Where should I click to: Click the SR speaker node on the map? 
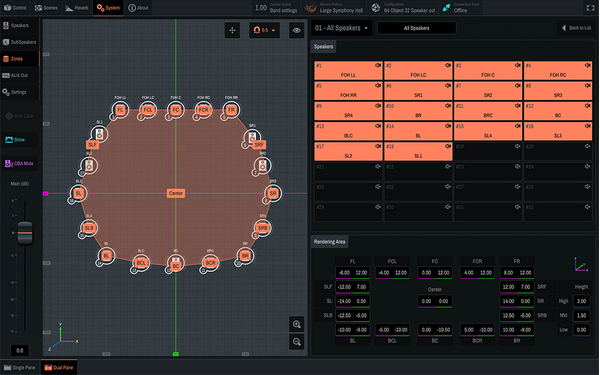tap(273, 194)
